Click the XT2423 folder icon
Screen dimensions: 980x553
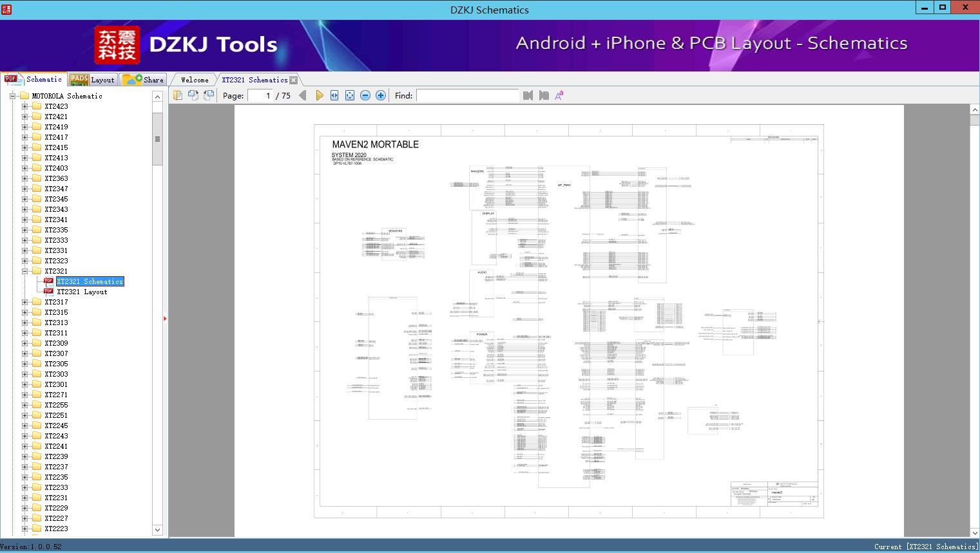click(x=37, y=106)
